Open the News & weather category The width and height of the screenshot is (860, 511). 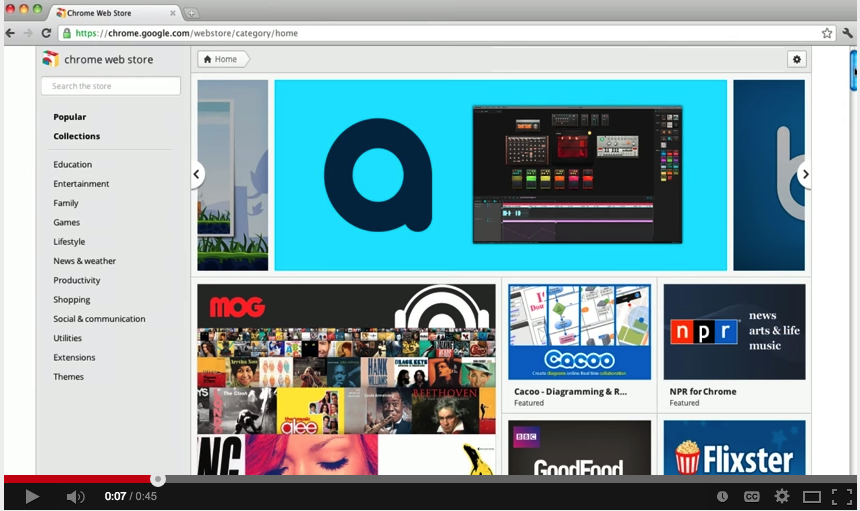[84, 261]
